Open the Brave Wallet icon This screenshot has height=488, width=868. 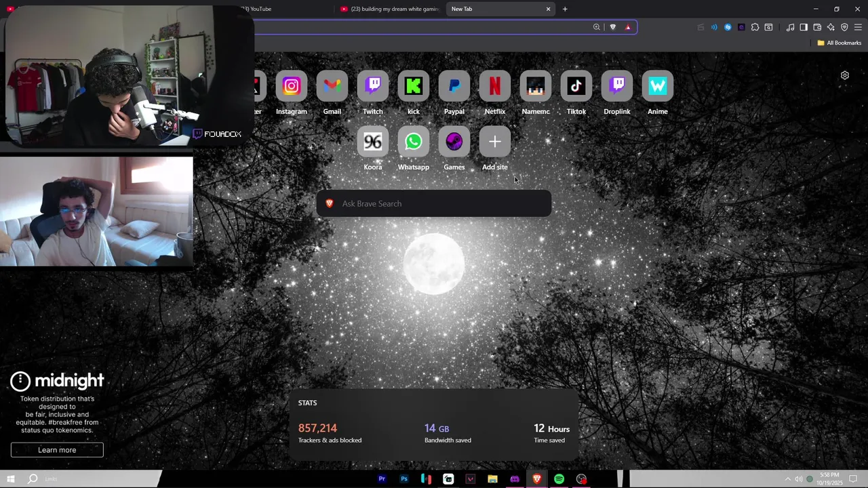[x=817, y=27]
